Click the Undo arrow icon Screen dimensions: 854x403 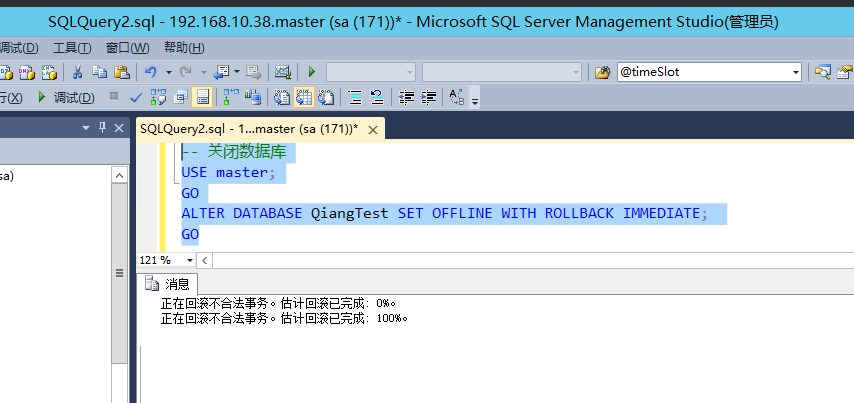(x=151, y=72)
